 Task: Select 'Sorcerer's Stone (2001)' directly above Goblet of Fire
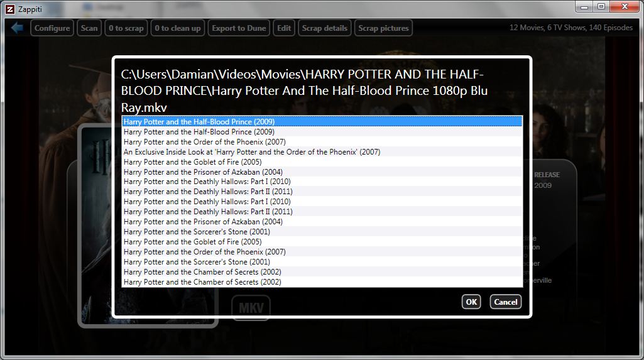pyautogui.click(x=322, y=231)
